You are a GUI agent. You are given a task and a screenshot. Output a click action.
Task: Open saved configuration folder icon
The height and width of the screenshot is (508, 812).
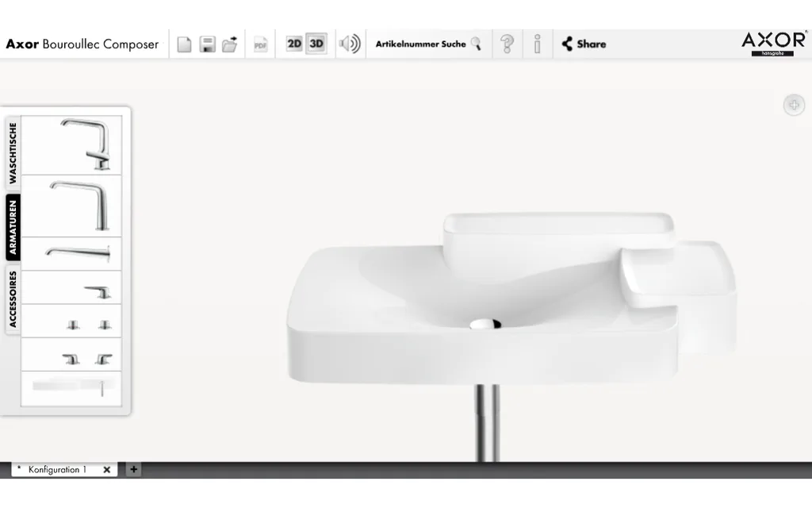tap(230, 44)
